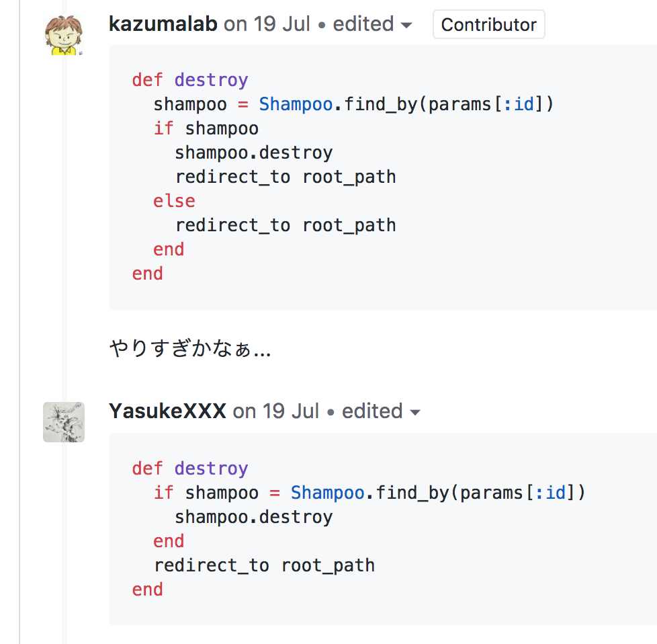Open kazumalab's 'on 19 Jul' timestamp link

coord(267,24)
